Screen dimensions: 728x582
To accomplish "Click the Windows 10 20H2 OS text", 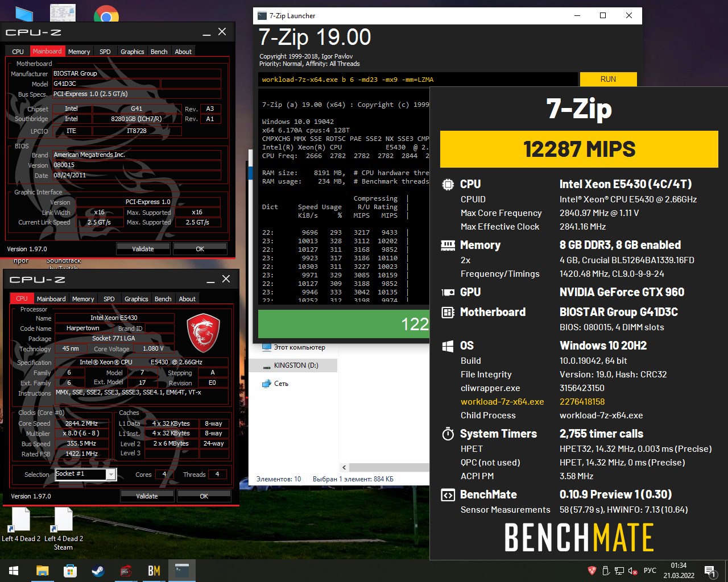I will pos(603,346).
